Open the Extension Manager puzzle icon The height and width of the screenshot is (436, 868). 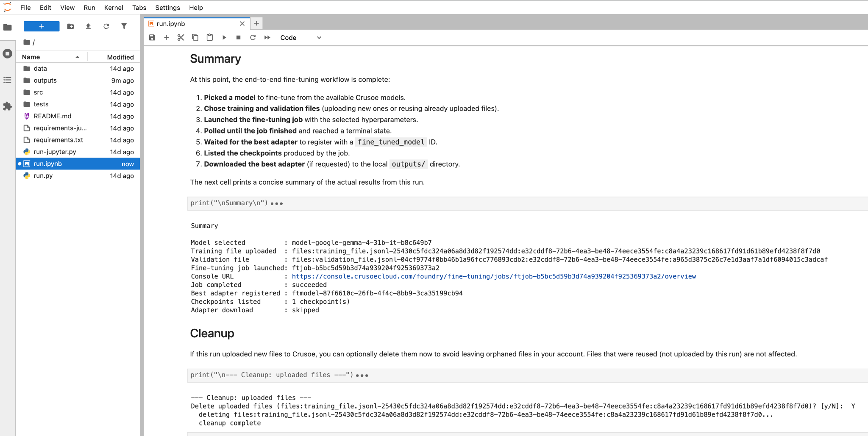[7, 106]
